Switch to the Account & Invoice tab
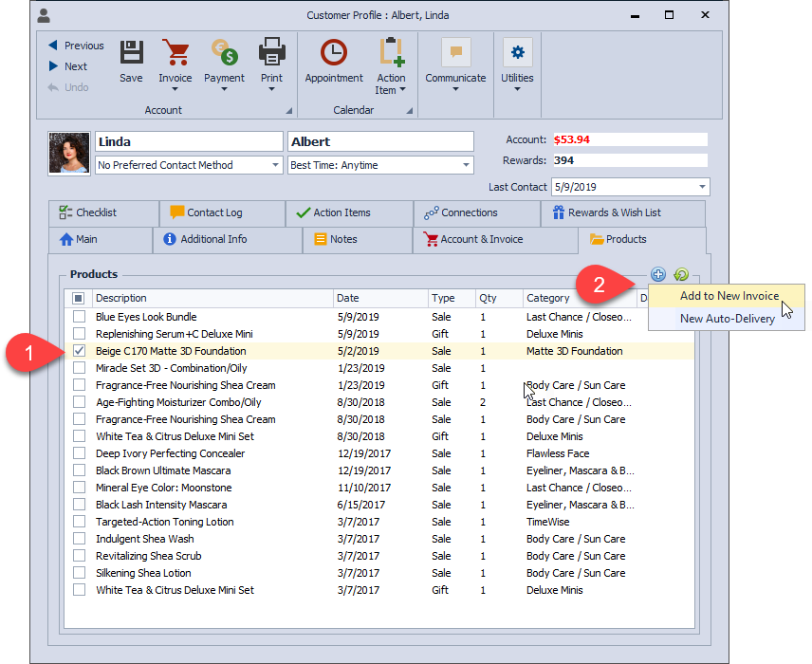The height and width of the screenshot is (664, 812). 481,239
